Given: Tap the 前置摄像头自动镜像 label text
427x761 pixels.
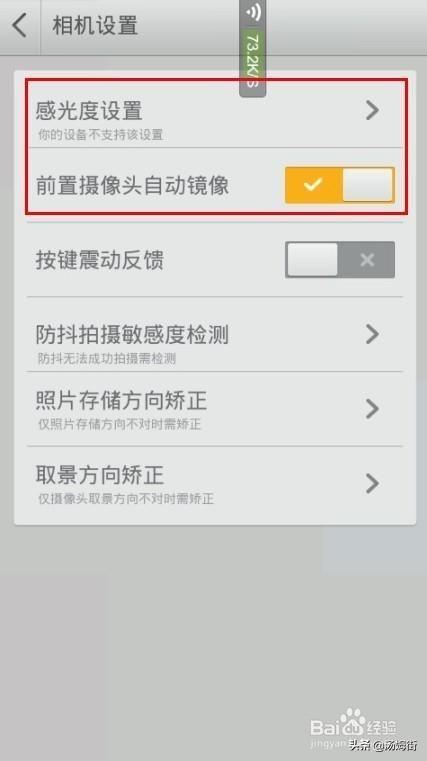Looking at the screenshot, I should [x=132, y=186].
